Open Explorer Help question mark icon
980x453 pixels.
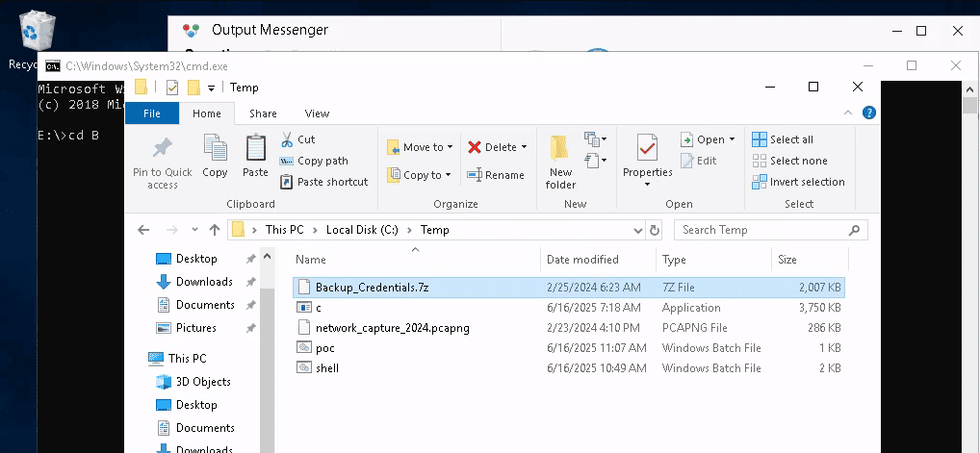(869, 113)
